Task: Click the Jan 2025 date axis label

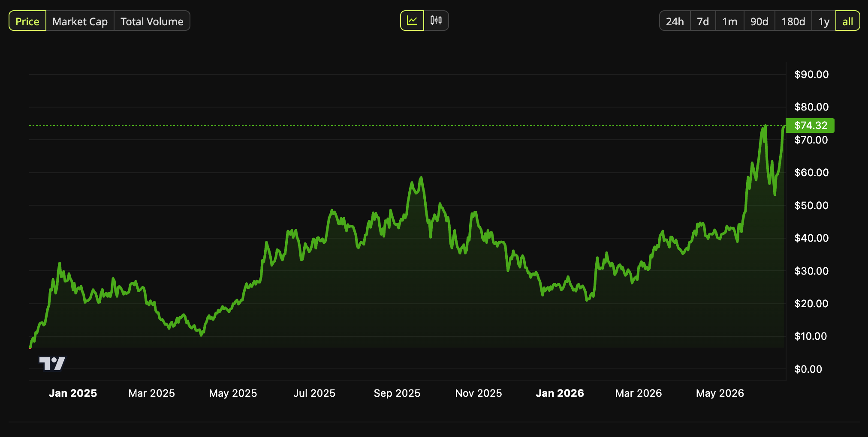Action: pyautogui.click(x=73, y=393)
